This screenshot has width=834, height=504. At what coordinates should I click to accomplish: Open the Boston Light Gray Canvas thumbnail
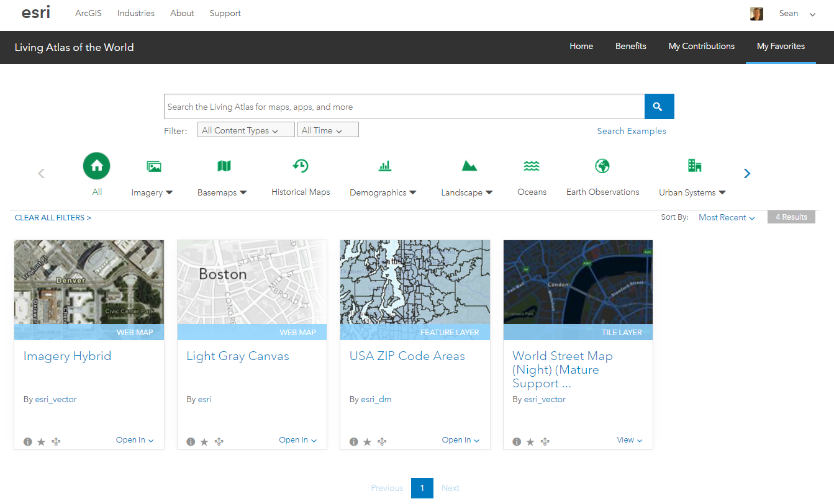tap(252, 290)
